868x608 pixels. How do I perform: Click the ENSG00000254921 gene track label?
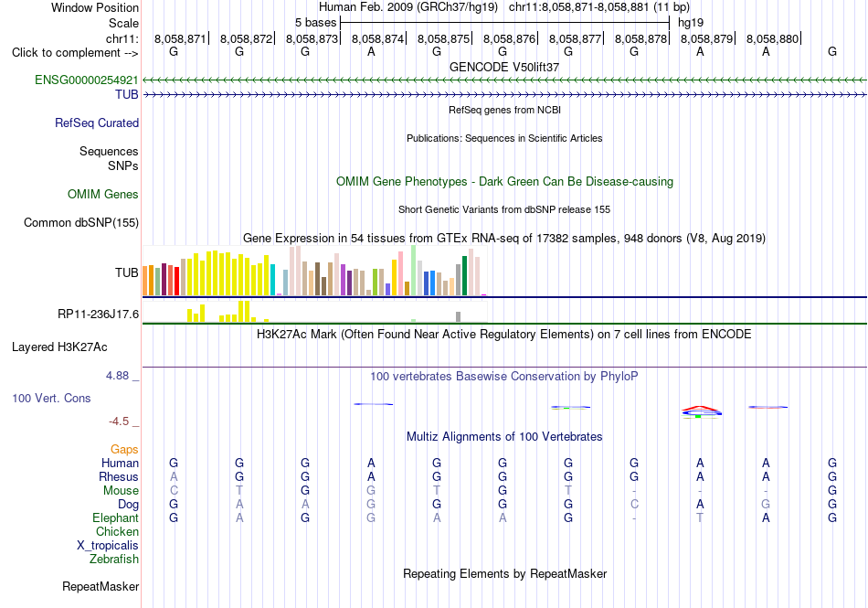87,80
